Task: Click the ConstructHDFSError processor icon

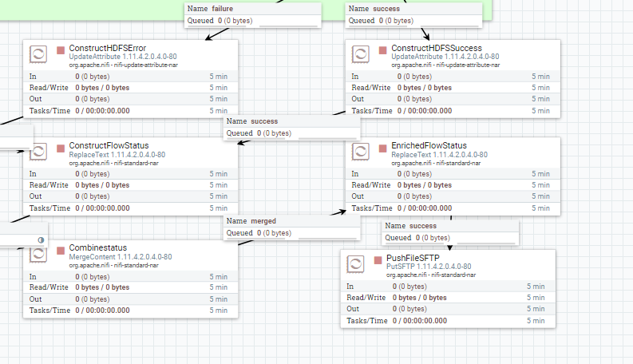Action: tap(38, 54)
